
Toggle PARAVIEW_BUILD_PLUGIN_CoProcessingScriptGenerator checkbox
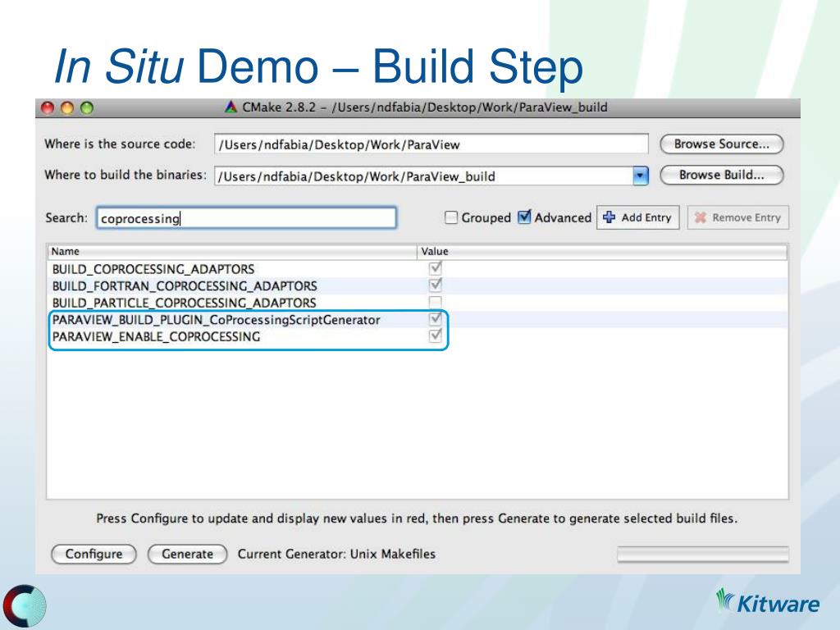(x=436, y=319)
